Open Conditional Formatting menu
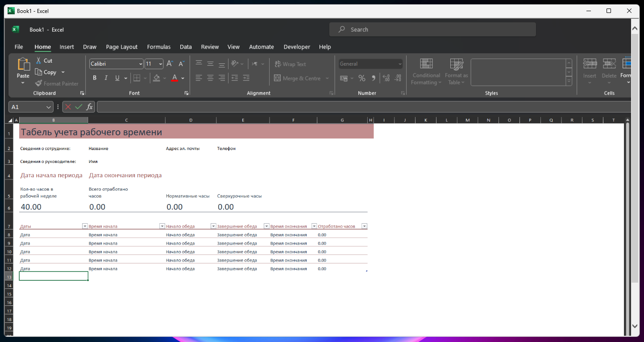The width and height of the screenshot is (644, 342). pyautogui.click(x=426, y=71)
